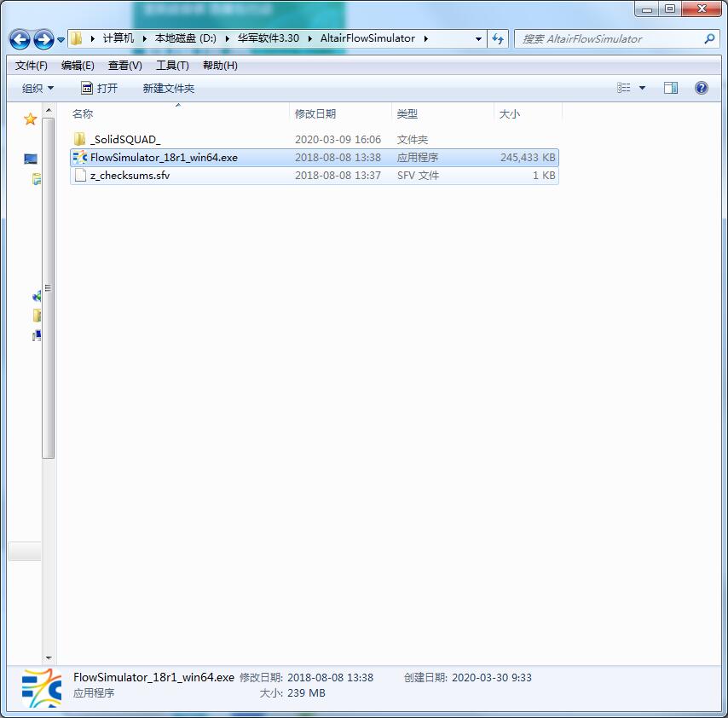The width and height of the screenshot is (728, 718).
Task: Click 新建文件夹 button
Action: [168, 88]
